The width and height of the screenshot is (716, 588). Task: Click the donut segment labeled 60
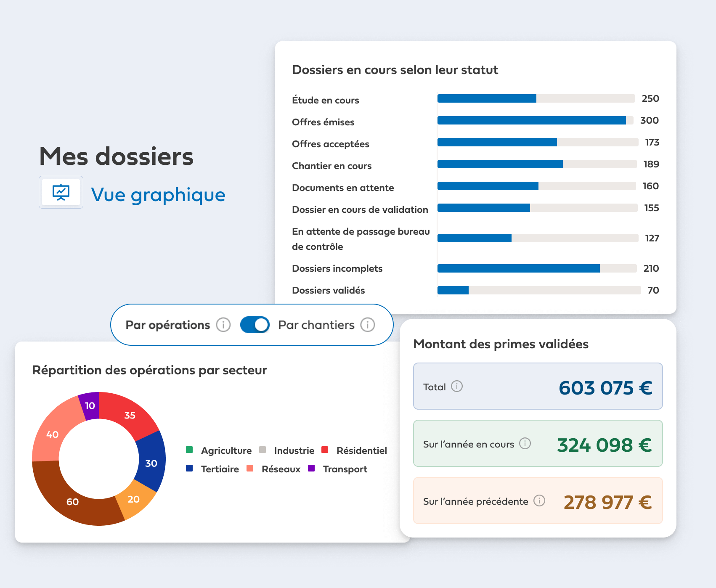(x=73, y=502)
